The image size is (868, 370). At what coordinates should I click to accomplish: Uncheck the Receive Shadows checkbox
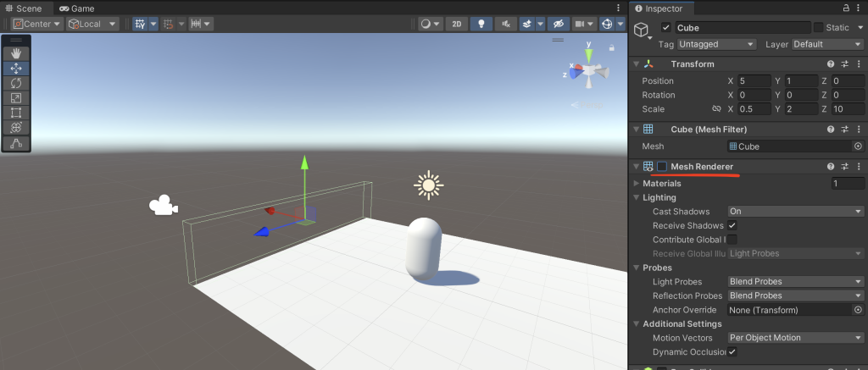[x=732, y=226]
